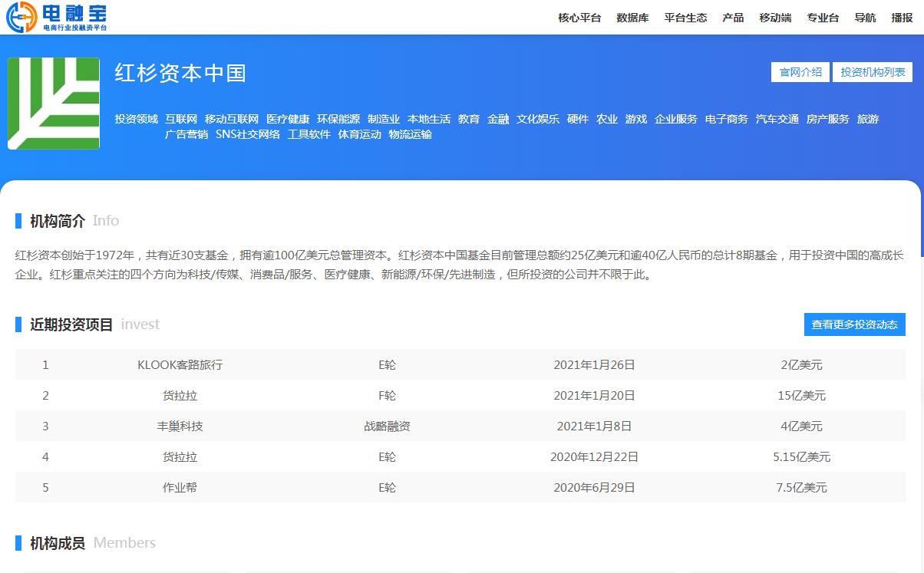
Task: Click the 7.5亿美元 amount cell
Action: [x=802, y=487]
